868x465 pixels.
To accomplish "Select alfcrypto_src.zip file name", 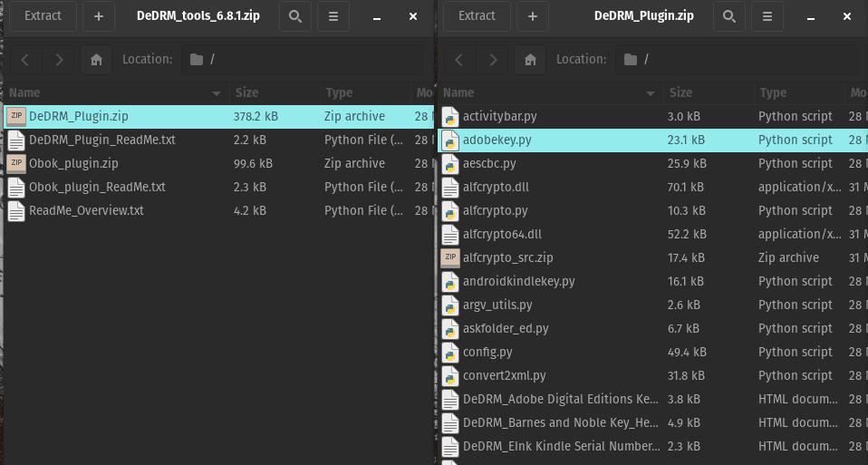I will click(508, 257).
